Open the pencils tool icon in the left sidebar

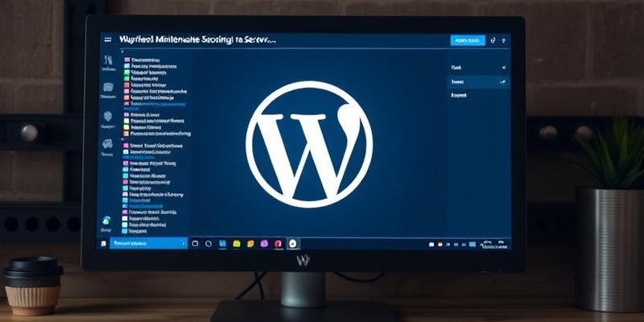108,60
